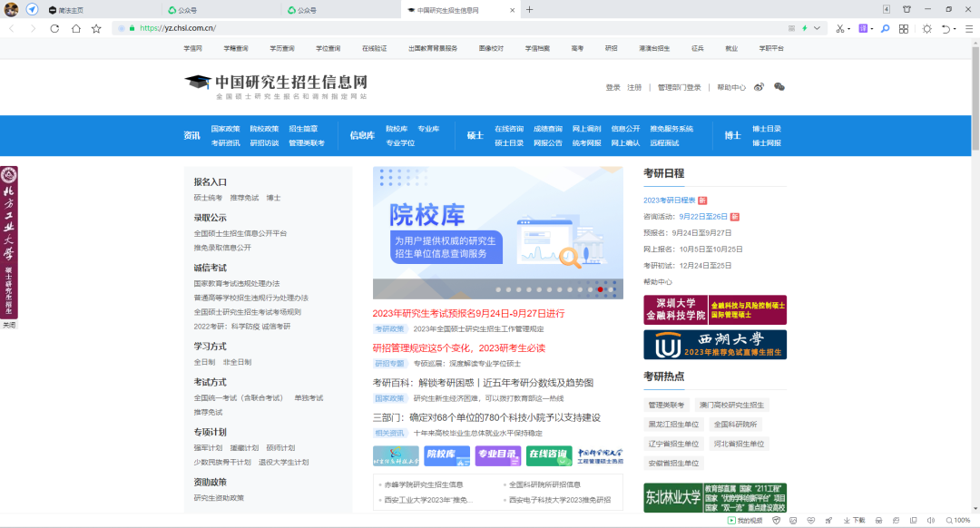
Task: Click the Weibo icon in the site header
Action: (x=759, y=87)
